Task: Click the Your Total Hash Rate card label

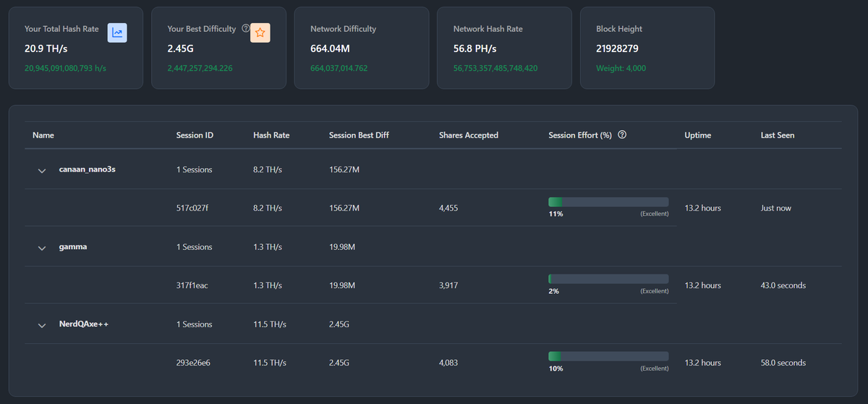Action: [x=61, y=30]
